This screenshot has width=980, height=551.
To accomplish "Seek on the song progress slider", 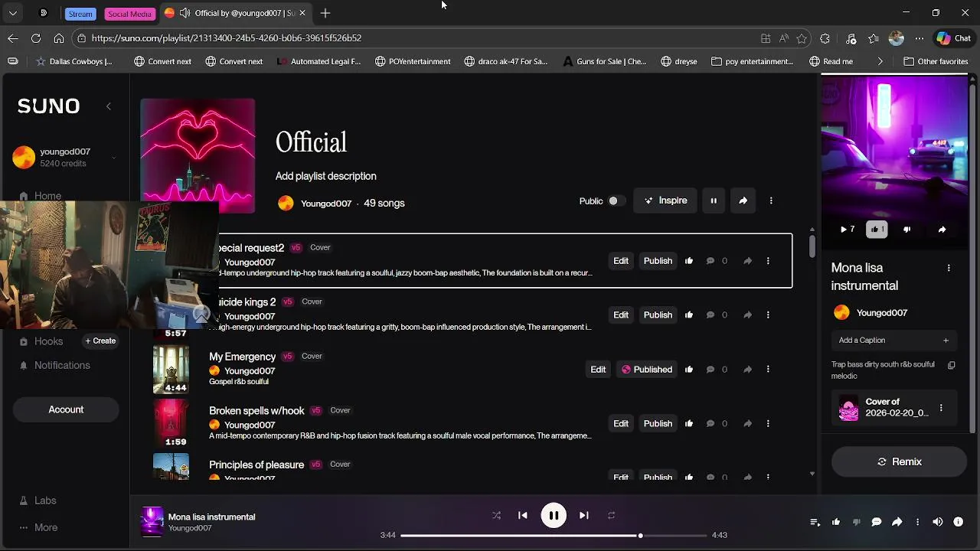I will coord(554,536).
